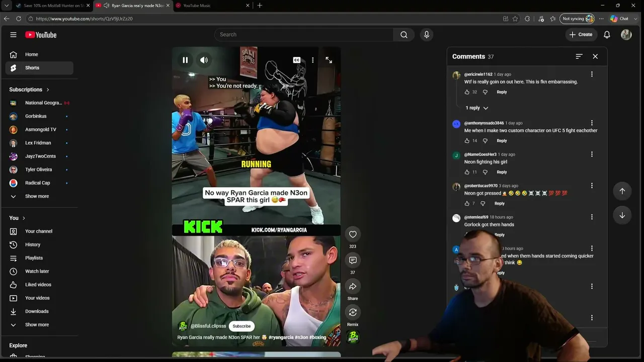This screenshot has width=644, height=362.
Task: Open the notifications bell
Action: point(607,35)
